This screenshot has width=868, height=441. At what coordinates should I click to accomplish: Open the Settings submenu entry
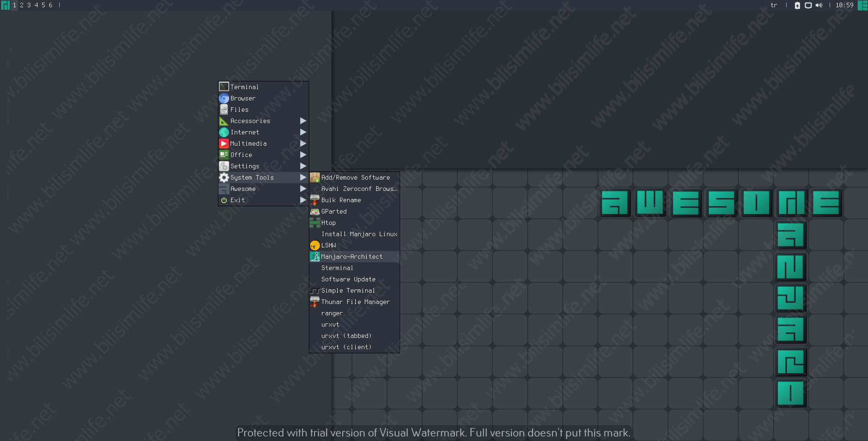264,166
